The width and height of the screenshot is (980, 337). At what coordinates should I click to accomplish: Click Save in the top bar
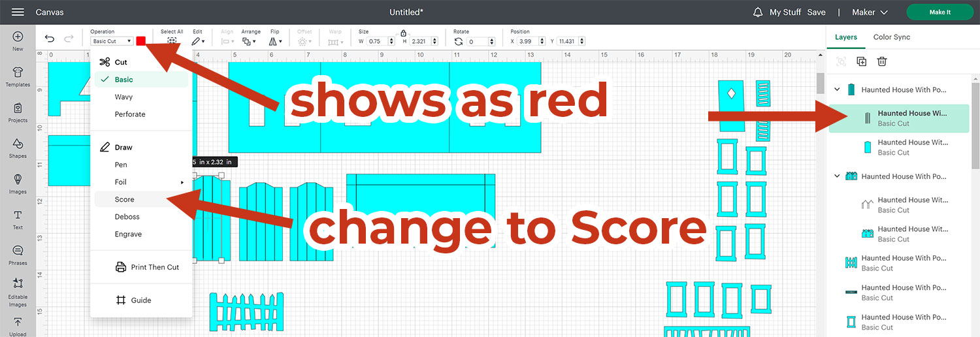click(x=816, y=12)
